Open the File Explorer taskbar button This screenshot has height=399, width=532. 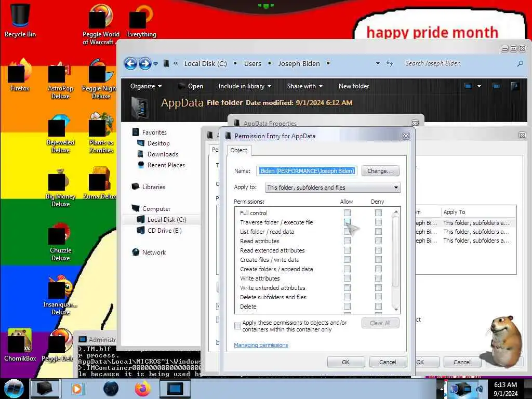click(45, 389)
